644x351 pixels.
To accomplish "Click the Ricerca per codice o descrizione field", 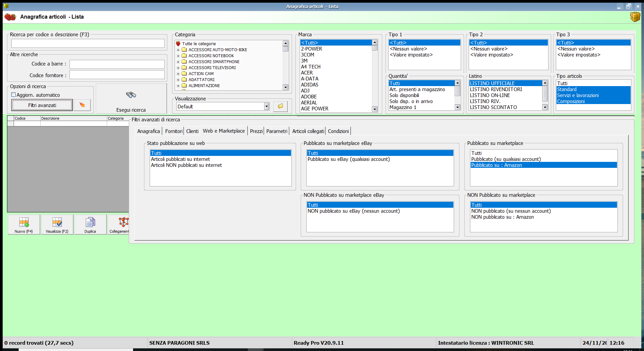I will [88, 44].
